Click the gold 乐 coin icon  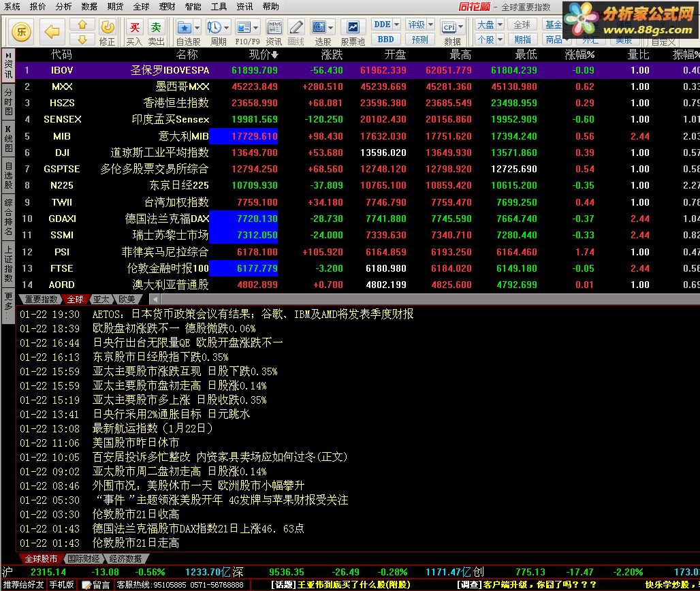tap(21, 32)
